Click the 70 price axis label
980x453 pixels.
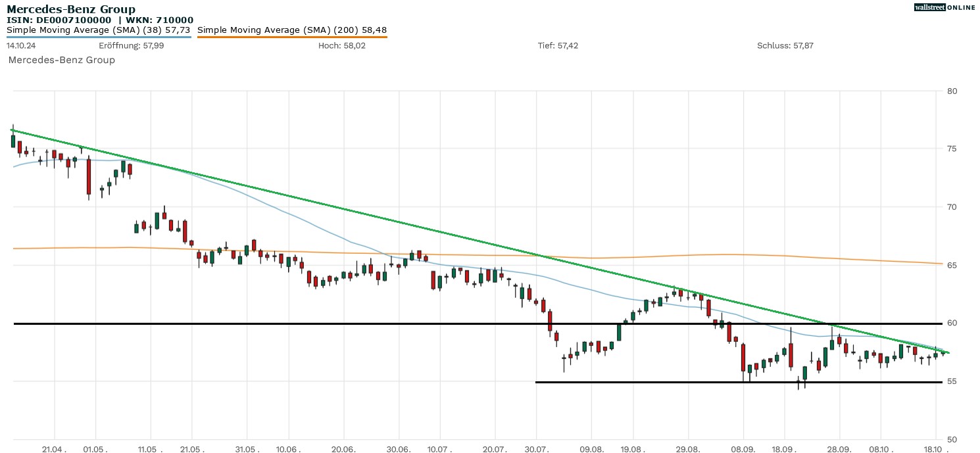click(x=950, y=207)
